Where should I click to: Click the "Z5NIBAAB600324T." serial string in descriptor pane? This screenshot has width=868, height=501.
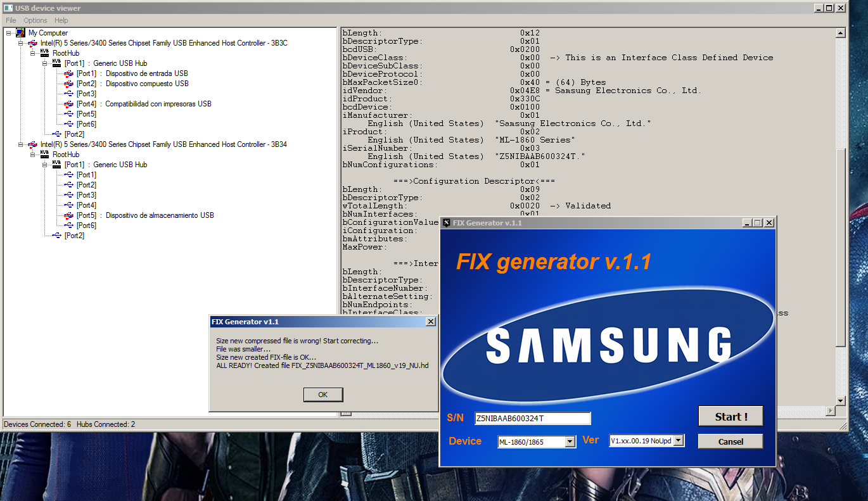539,156
